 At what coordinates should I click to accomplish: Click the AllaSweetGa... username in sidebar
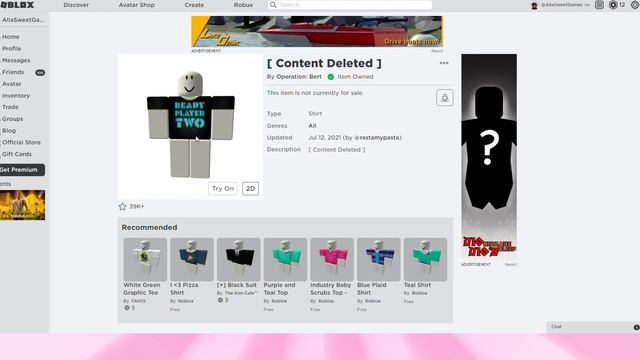coord(23,20)
